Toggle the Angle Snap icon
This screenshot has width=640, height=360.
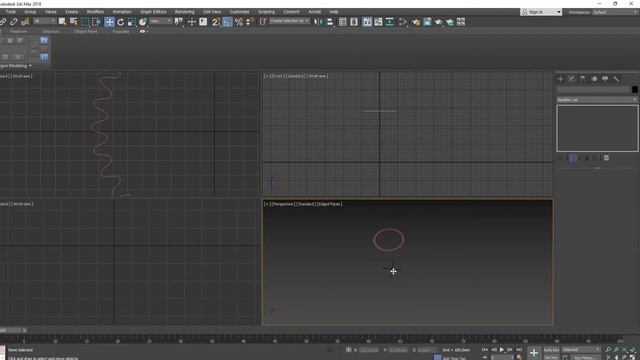[x=227, y=22]
